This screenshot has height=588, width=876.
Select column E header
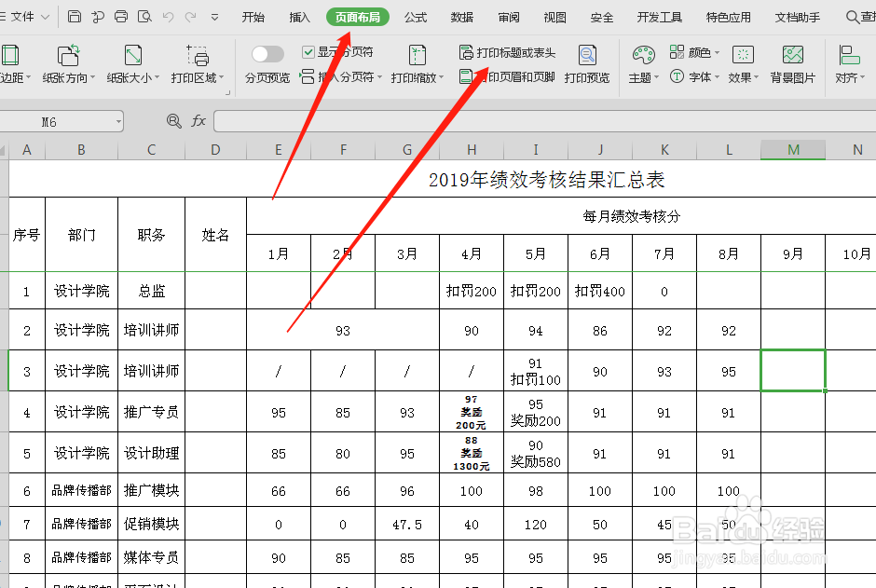[x=279, y=150]
